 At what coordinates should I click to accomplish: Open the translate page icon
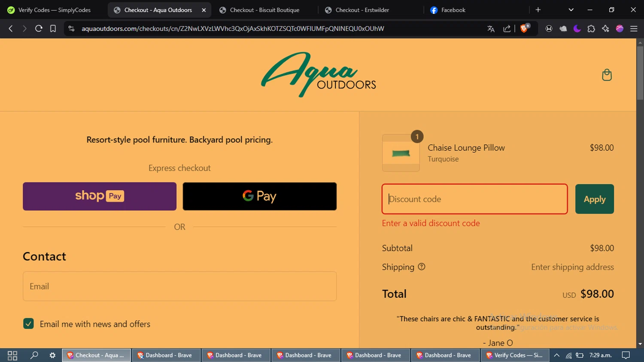[x=491, y=28]
